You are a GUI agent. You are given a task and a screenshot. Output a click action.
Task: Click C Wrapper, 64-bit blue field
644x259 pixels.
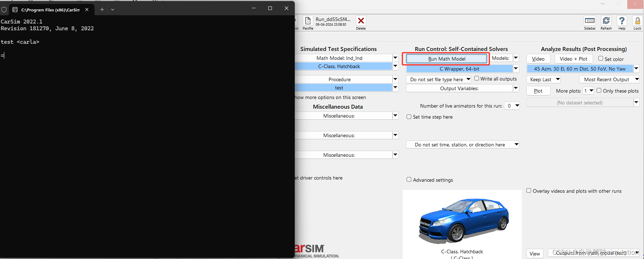point(459,68)
